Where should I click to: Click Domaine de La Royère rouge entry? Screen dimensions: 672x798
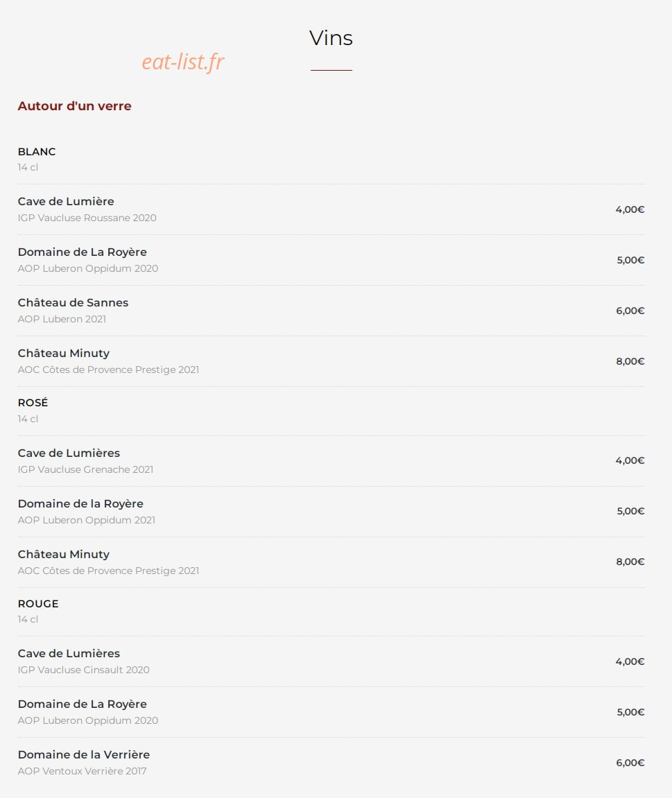pos(331,711)
